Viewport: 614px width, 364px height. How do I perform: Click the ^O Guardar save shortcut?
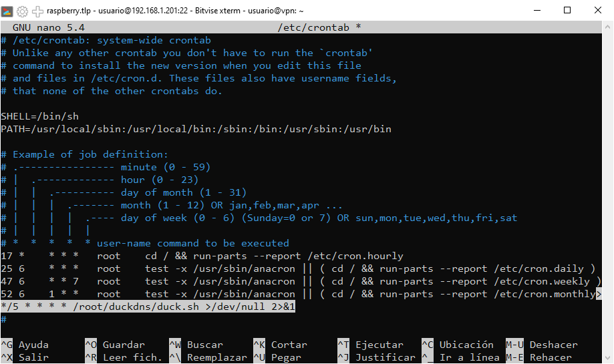(114, 345)
